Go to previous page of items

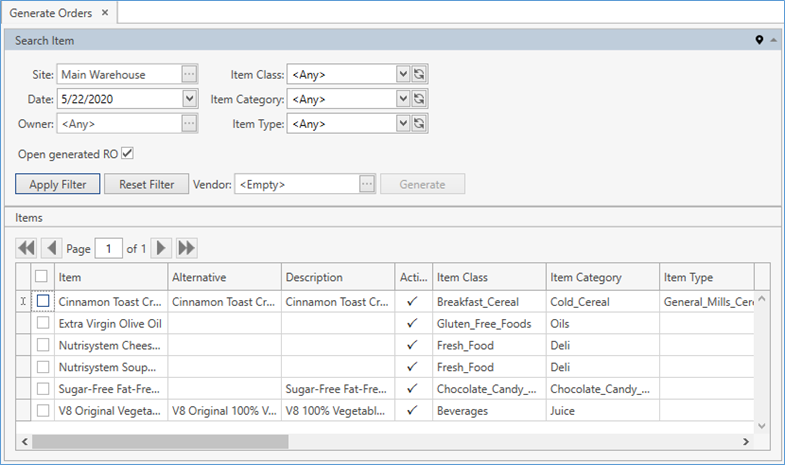51,248
